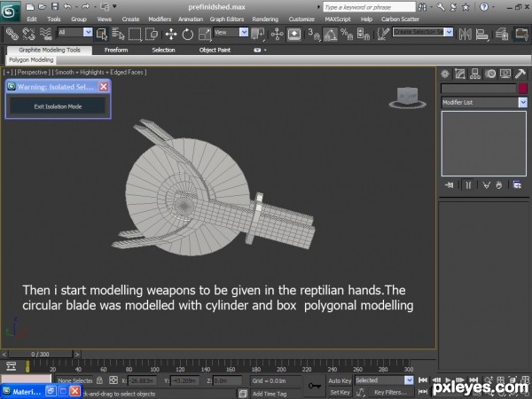Screen dimensions: 532x399
Task: Open the Key Filters dialog
Action: point(390,392)
